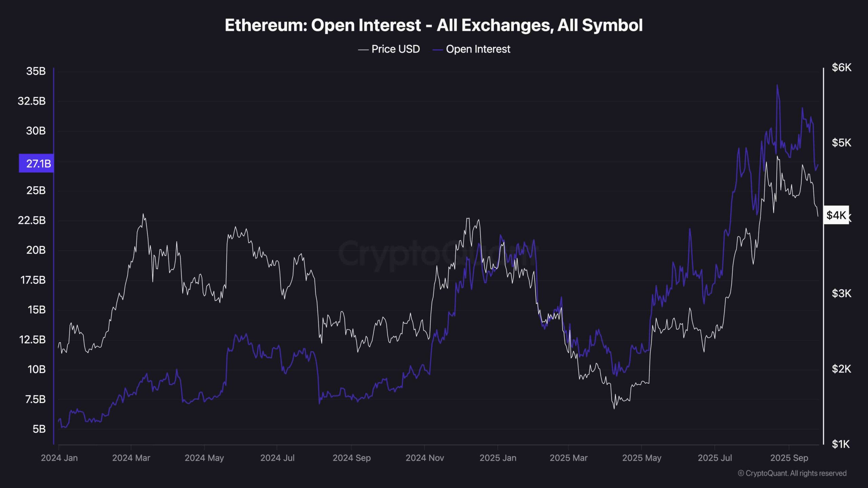Click the 5B left axis label

[x=39, y=429]
